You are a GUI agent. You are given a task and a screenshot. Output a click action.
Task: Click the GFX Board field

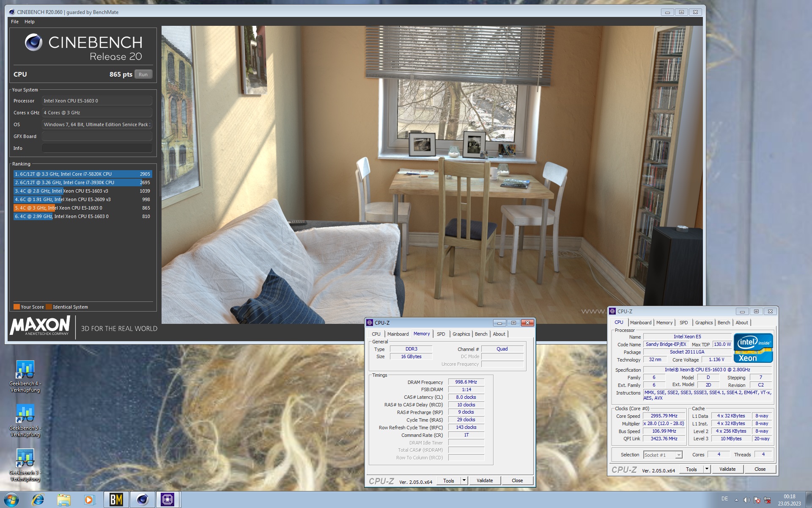pos(97,136)
